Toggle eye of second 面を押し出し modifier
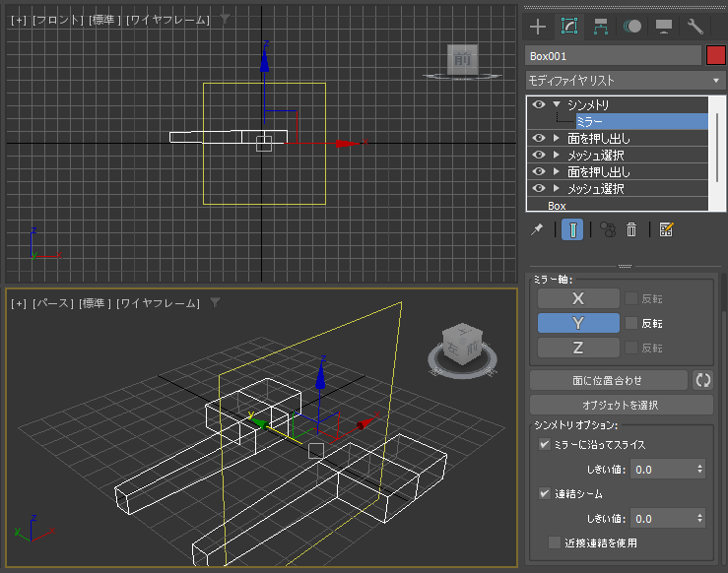This screenshot has height=573, width=728. 539,171
